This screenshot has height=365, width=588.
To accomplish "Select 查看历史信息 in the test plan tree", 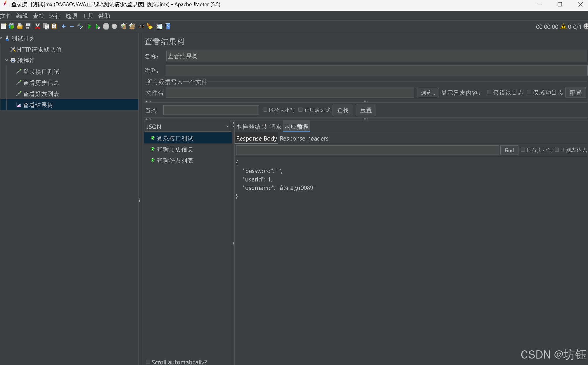I will (x=41, y=83).
